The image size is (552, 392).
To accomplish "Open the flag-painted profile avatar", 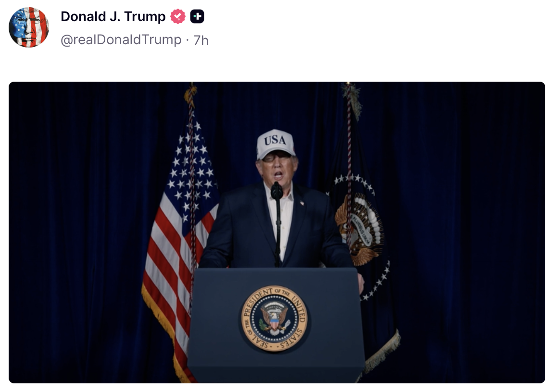I will pyautogui.click(x=28, y=27).
